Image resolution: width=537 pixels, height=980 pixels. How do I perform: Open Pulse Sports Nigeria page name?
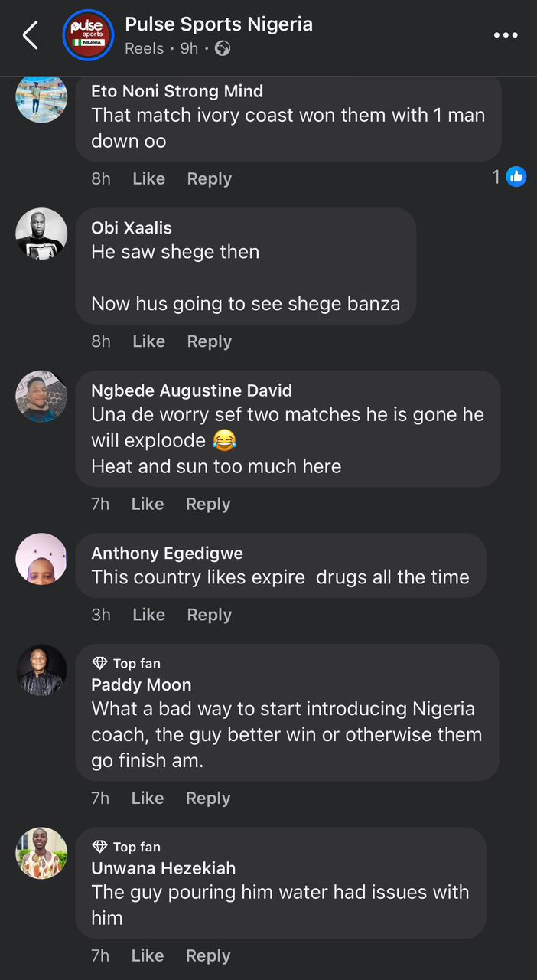pos(219,24)
